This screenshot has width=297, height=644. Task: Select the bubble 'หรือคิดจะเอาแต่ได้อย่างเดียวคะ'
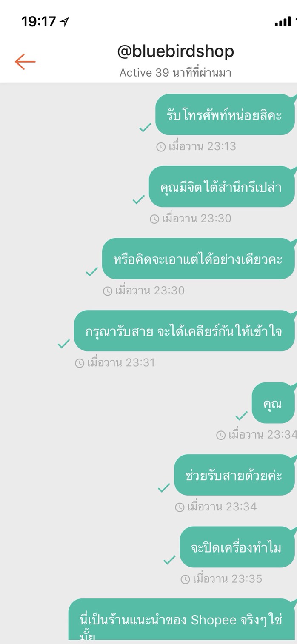198,259
